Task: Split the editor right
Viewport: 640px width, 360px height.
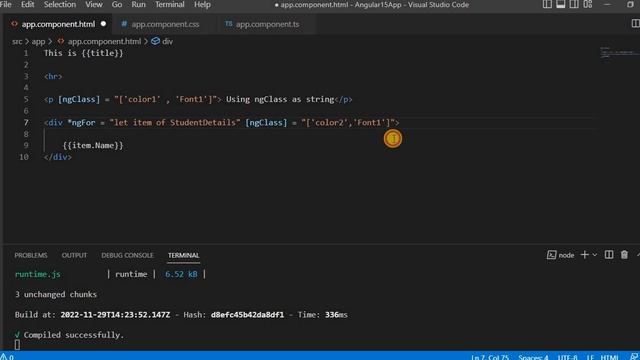Action: click(x=635, y=24)
